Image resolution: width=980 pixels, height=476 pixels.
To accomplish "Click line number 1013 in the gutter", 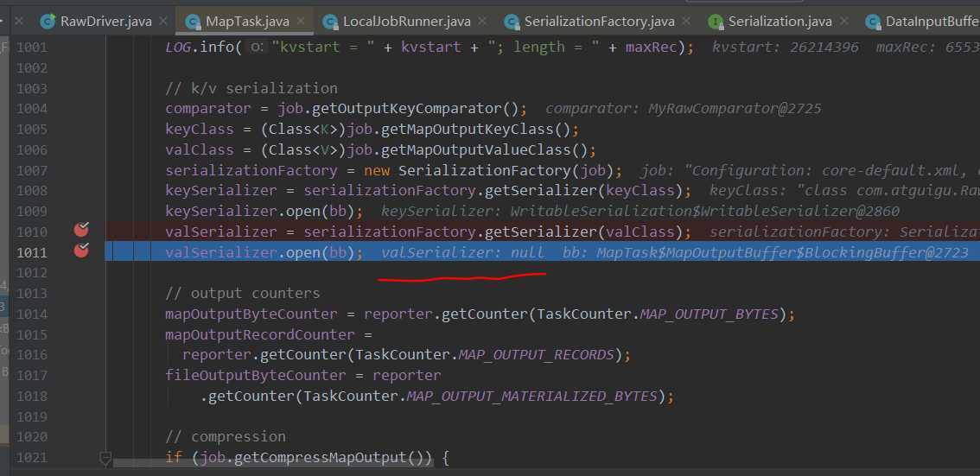I will 32,294.
